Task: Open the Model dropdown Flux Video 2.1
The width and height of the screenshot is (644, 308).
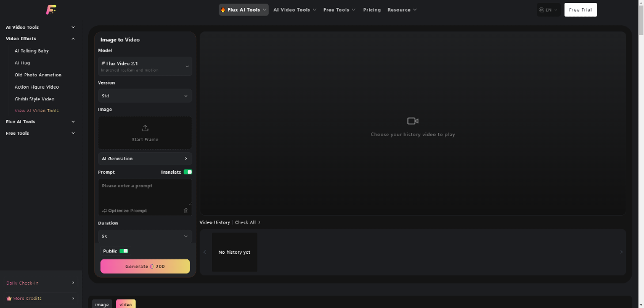Action: (x=145, y=66)
